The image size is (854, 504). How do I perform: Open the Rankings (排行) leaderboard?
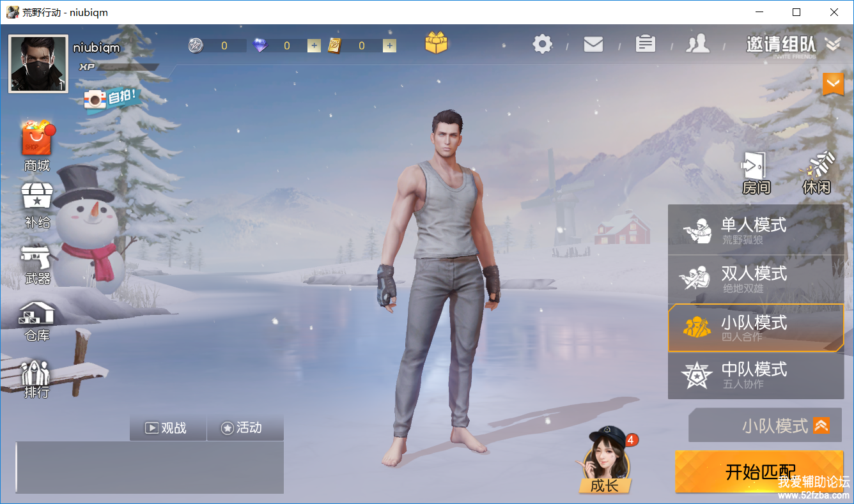tap(37, 379)
